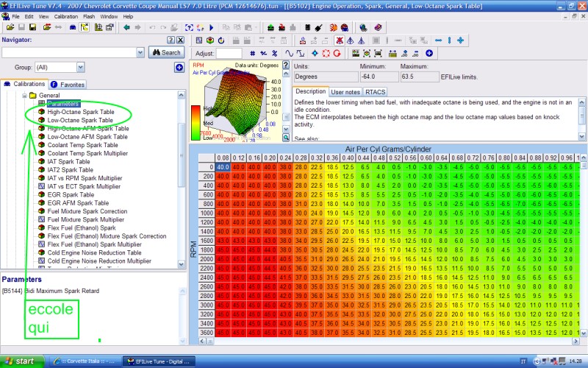Open the Calibration menu
This screenshot has height=368, width=588.
[x=66, y=16]
